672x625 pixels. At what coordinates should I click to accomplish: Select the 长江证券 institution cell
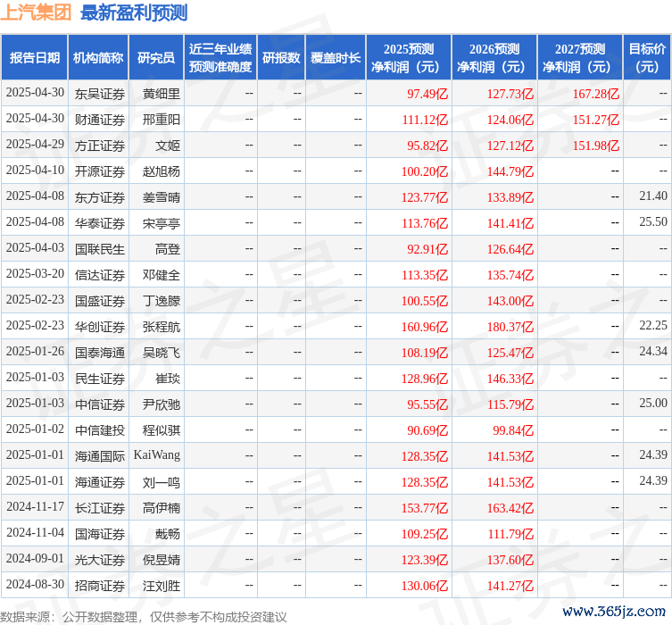point(99,508)
